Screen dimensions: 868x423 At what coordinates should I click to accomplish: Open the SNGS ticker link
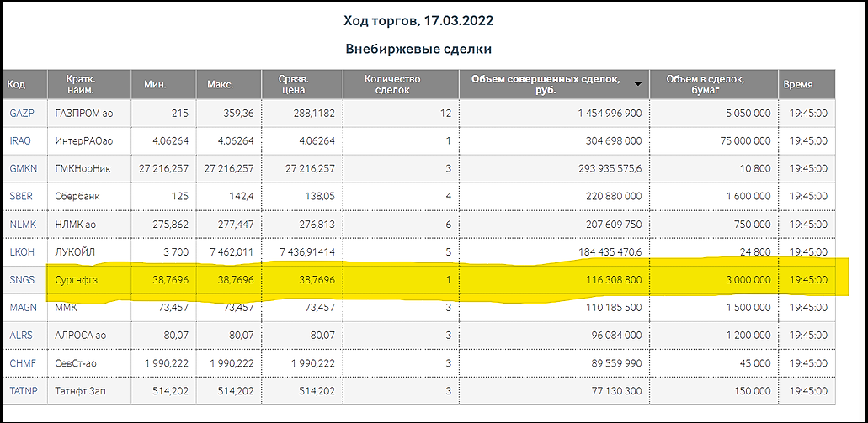(22, 280)
